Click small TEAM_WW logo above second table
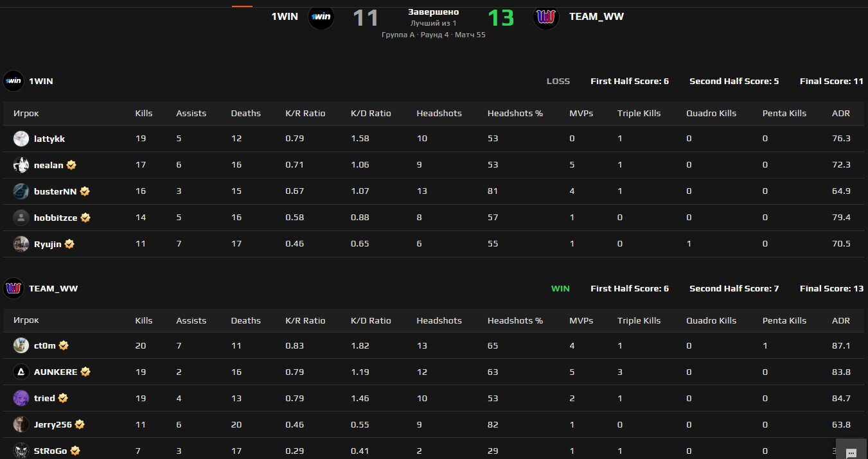The width and height of the screenshot is (868, 459). pos(13,288)
